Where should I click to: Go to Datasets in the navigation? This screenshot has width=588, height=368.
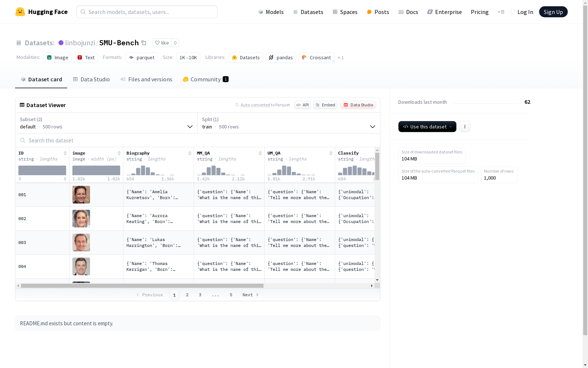click(x=308, y=12)
